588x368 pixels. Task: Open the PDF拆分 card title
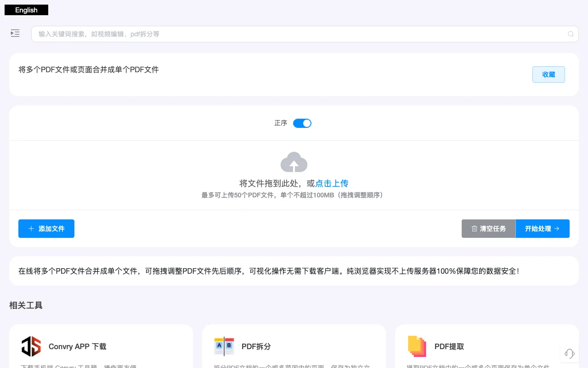pos(256,347)
